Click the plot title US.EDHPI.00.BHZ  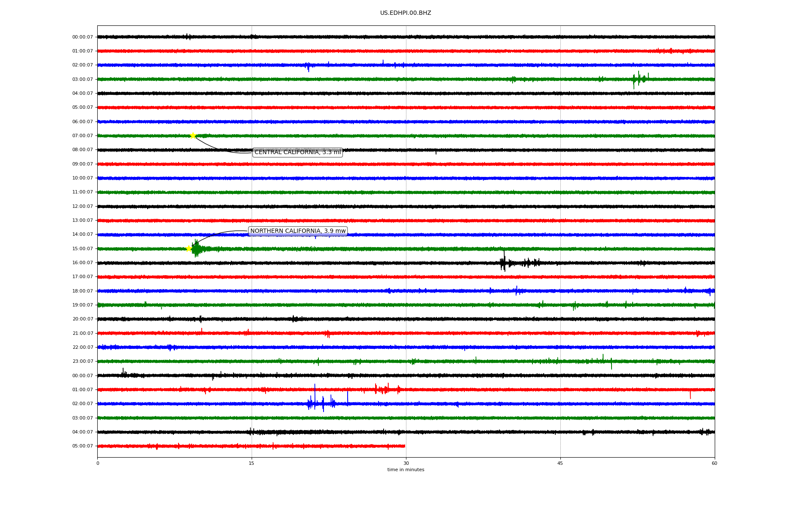pyautogui.click(x=406, y=13)
